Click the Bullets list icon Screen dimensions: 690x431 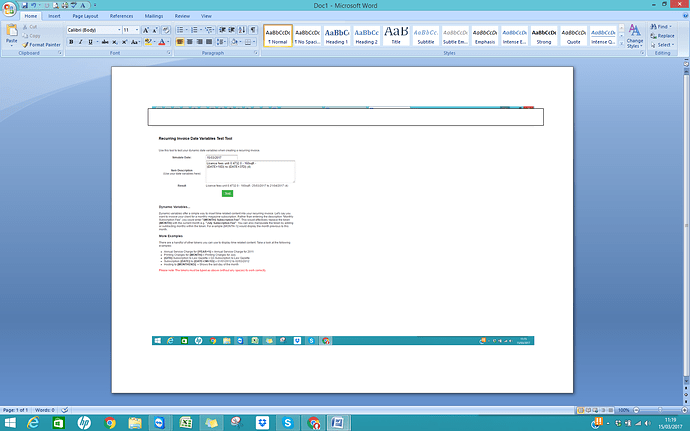pos(181,30)
